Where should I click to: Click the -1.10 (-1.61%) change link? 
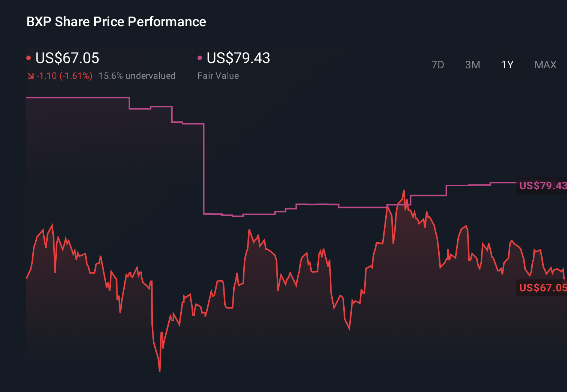(x=64, y=75)
